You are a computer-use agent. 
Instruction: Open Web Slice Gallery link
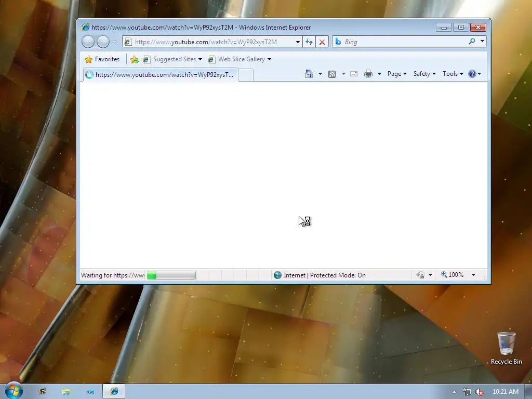236,59
